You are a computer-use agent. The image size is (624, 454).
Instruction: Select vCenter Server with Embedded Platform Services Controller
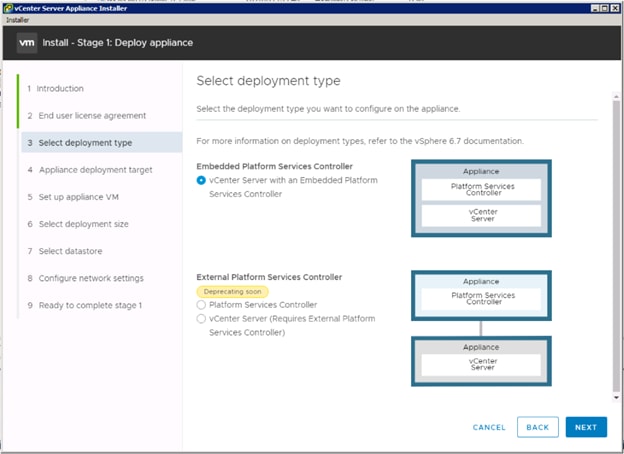201,180
